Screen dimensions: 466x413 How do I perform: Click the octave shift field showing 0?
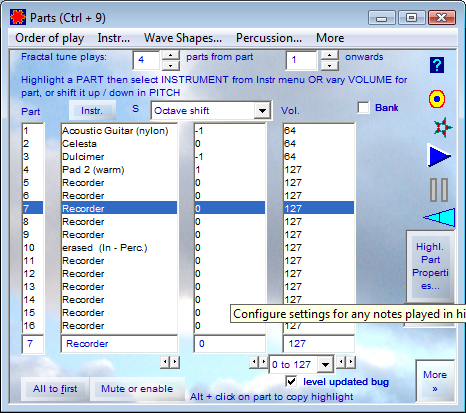point(230,344)
